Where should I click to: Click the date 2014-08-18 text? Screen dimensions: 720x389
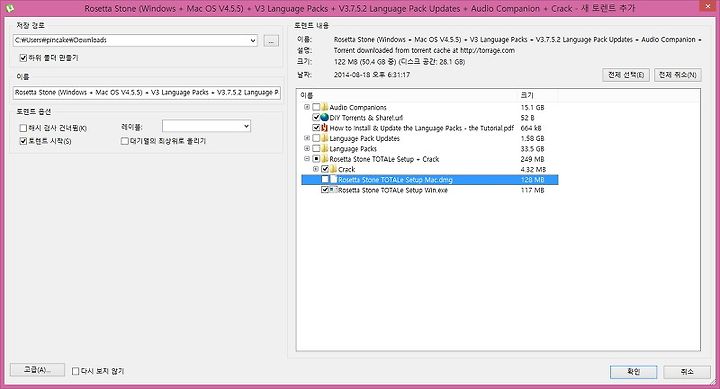372,74
